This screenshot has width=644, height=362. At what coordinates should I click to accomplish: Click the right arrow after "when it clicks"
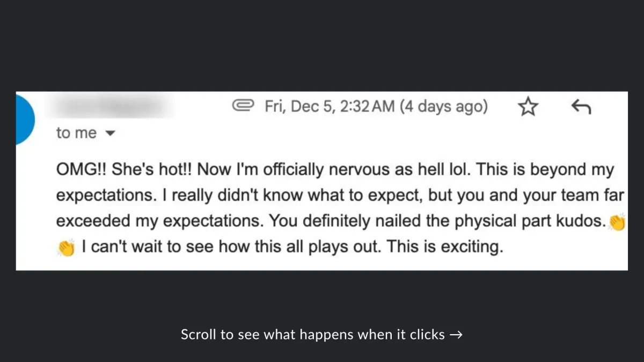[x=456, y=335]
